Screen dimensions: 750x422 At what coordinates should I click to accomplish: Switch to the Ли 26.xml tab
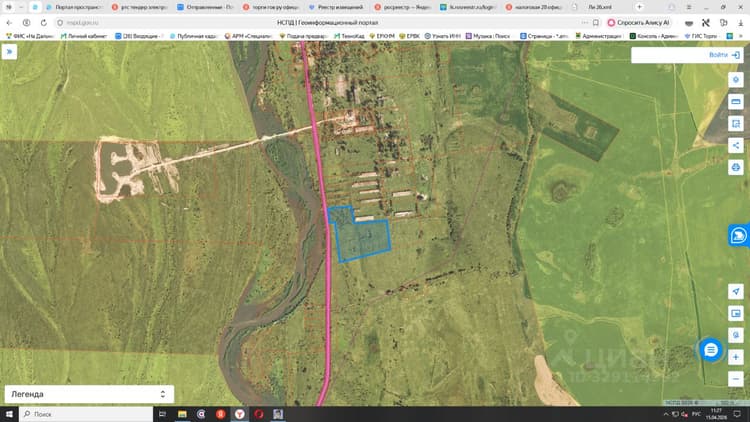(x=599, y=7)
